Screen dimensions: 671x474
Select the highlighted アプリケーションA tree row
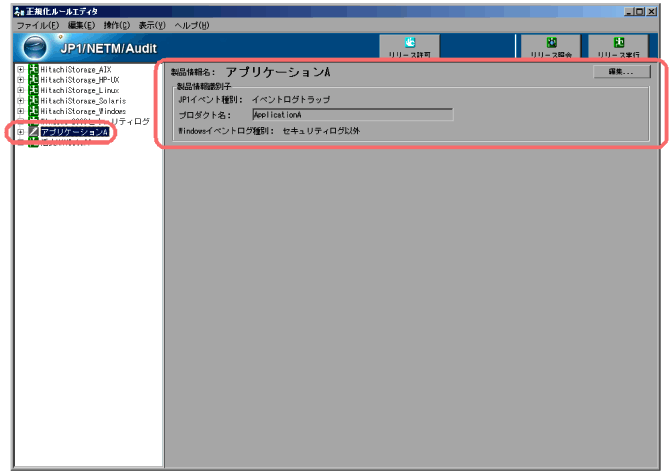(x=74, y=132)
